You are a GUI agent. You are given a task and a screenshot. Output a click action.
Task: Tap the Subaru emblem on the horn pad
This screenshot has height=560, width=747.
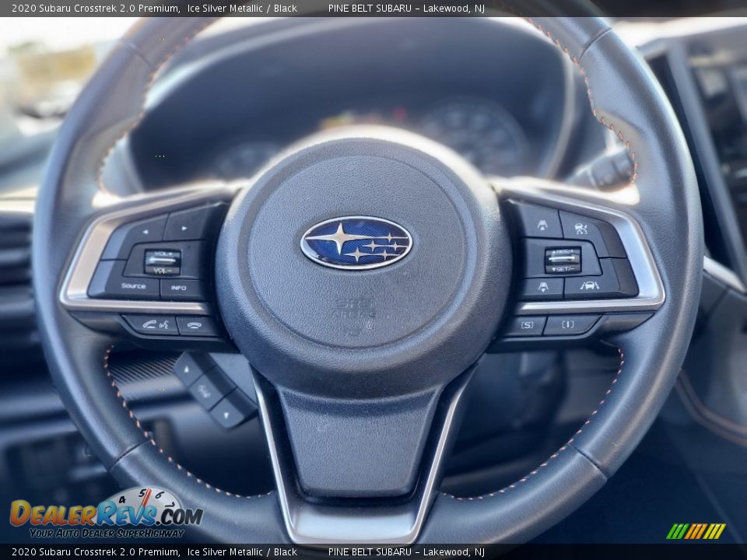click(356, 243)
